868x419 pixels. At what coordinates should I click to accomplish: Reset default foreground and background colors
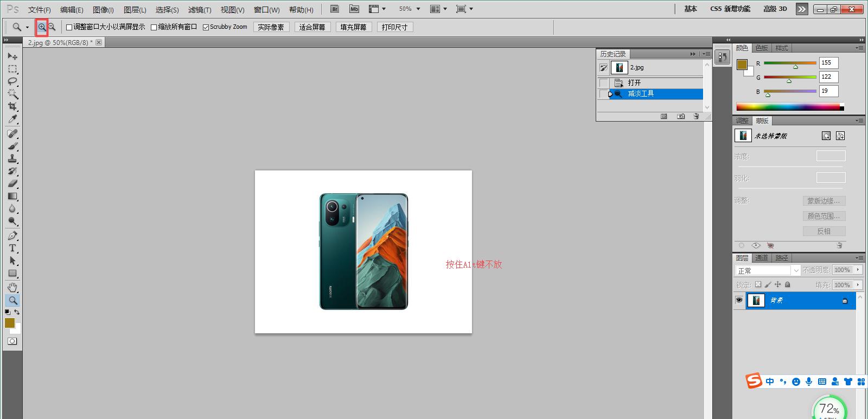(8, 312)
